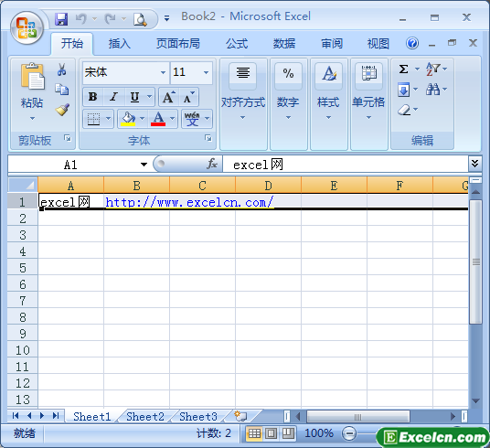Open the Font dialog launcher
The image size is (490, 448).
(x=208, y=138)
